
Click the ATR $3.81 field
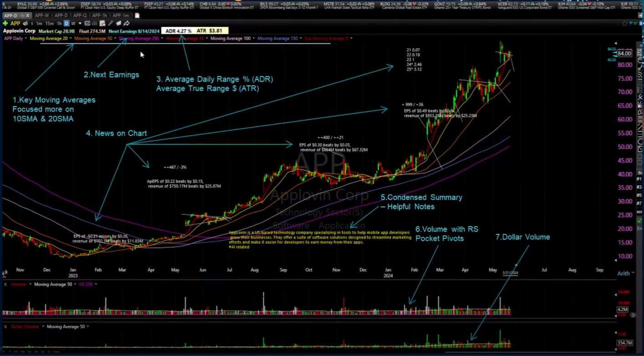point(209,31)
